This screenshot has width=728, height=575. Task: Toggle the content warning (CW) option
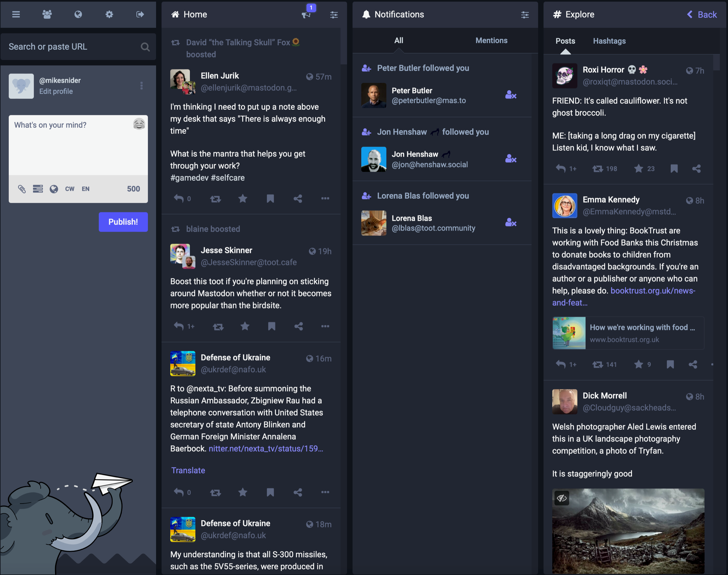coord(69,189)
